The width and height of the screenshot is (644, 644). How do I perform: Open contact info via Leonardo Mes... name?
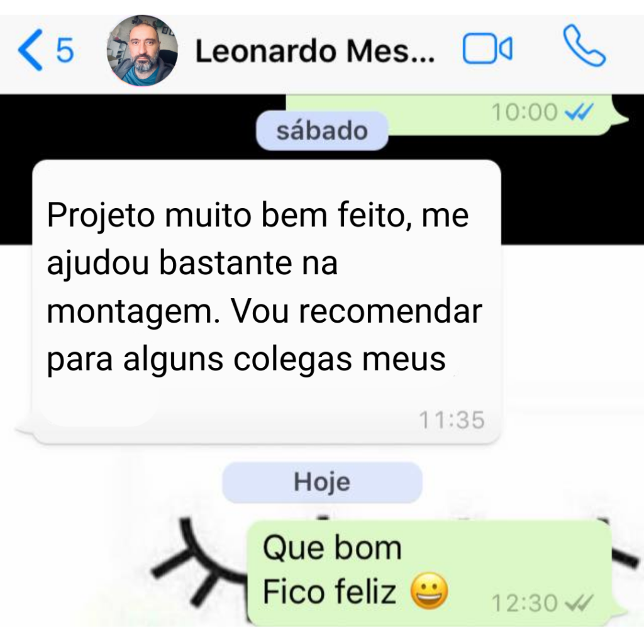(314, 51)
